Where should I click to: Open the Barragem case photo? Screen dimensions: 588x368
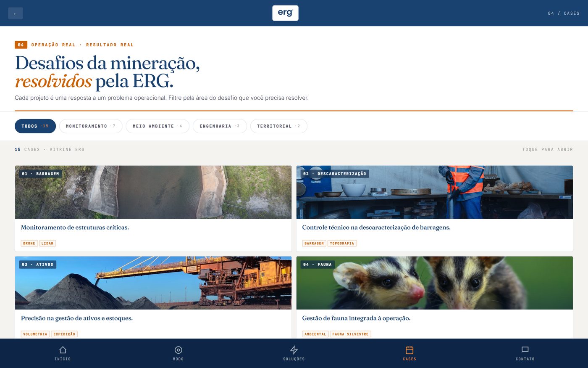tap(153, 192)
